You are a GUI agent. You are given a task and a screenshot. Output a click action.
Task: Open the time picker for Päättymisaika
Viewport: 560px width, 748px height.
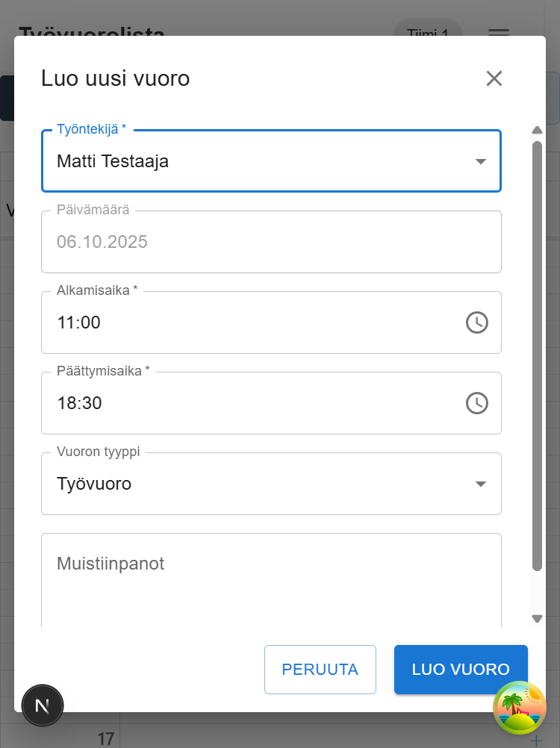coord(476,403)
